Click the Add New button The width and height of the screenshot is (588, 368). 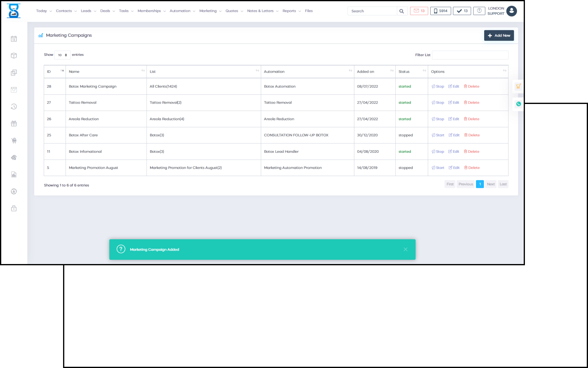(499, 36)
